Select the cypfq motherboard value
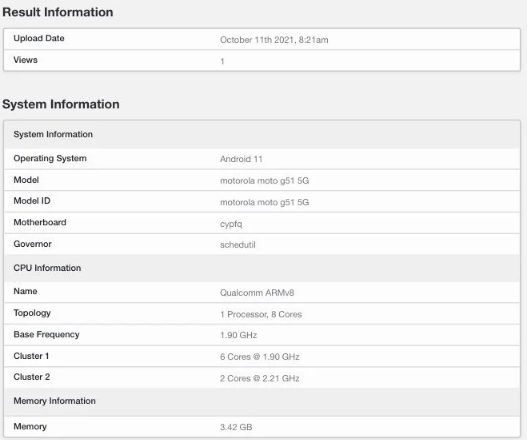This screenshot has height=440, width=527. coord(231,224)
